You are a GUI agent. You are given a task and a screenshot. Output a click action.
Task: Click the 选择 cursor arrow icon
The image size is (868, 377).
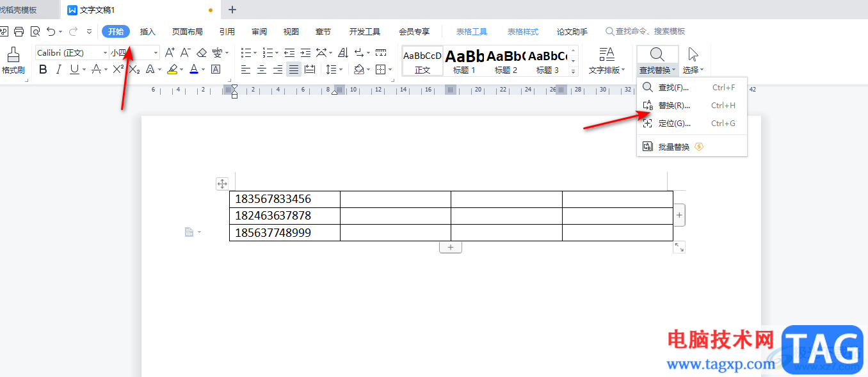coord(693,54)
